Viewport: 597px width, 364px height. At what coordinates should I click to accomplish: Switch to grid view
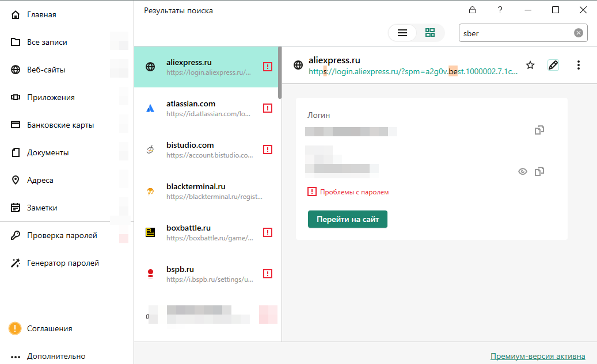(430, 33)
